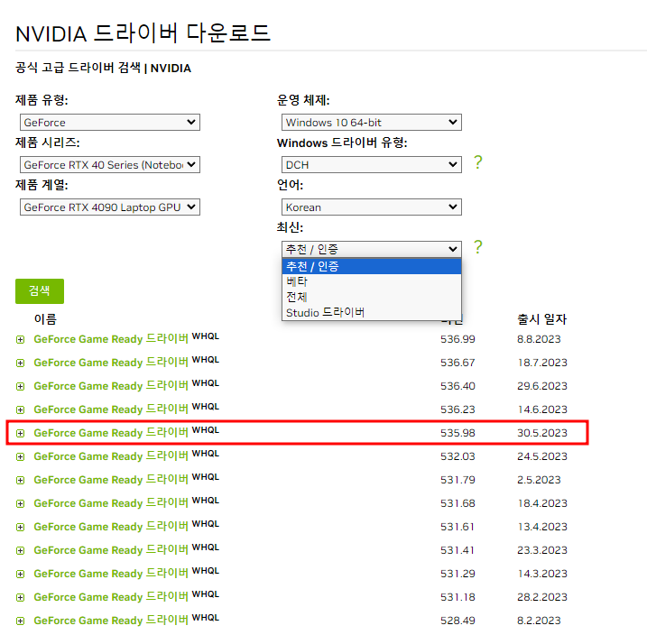
Task: Click the NVIDIA 드라이버 다운로드 heading
Action: coord(143,33)
